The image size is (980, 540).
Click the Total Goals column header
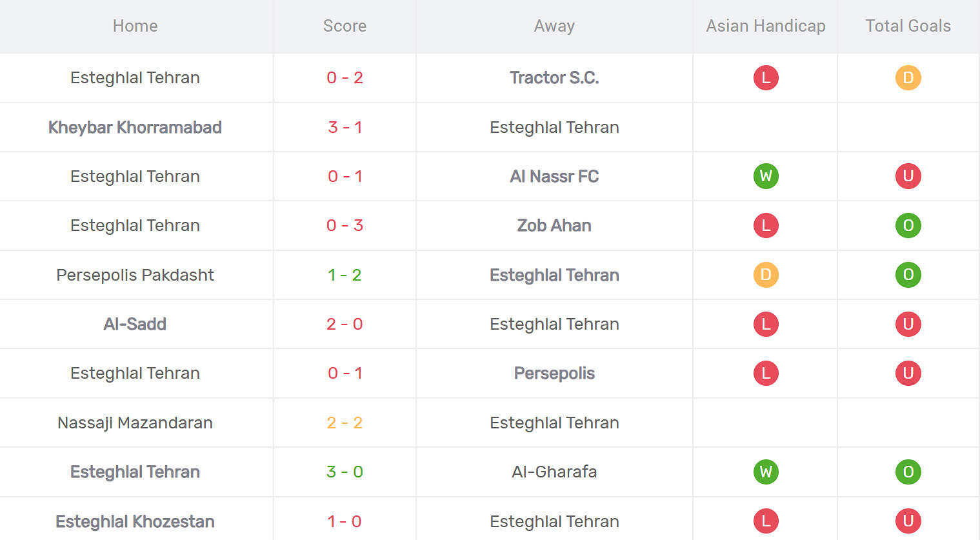pos(908,26)
